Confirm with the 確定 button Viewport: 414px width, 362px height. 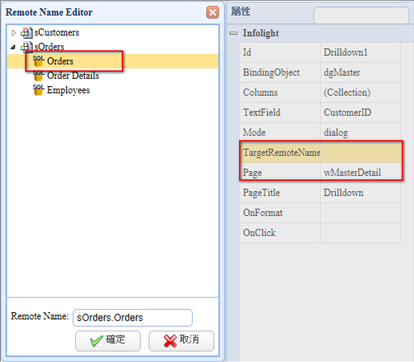pyautogui.click(x=108, y=341)
